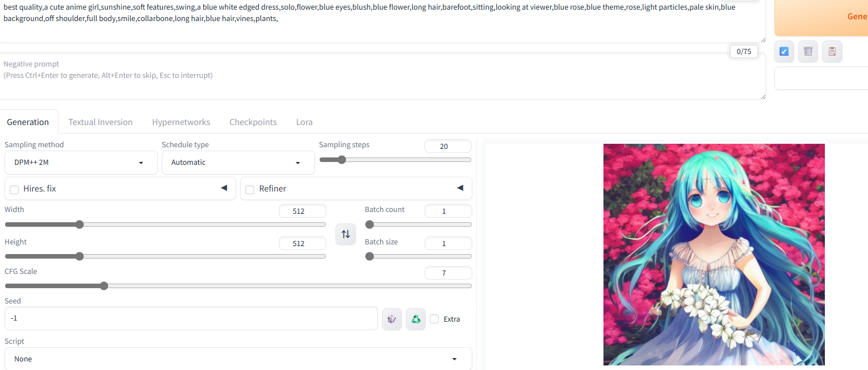Tick the Extra seed checkbox
The image size is (868, 370).
pyautogui.click(x=434, y=319)
